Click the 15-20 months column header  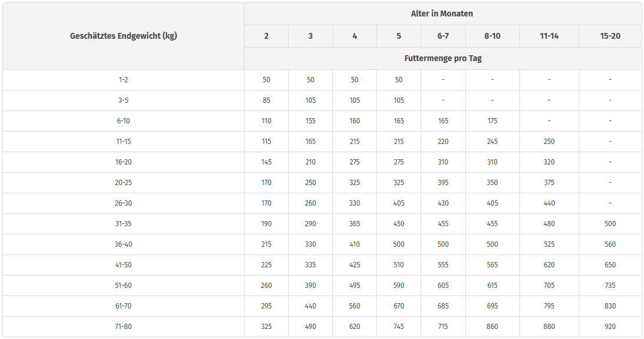610,36
